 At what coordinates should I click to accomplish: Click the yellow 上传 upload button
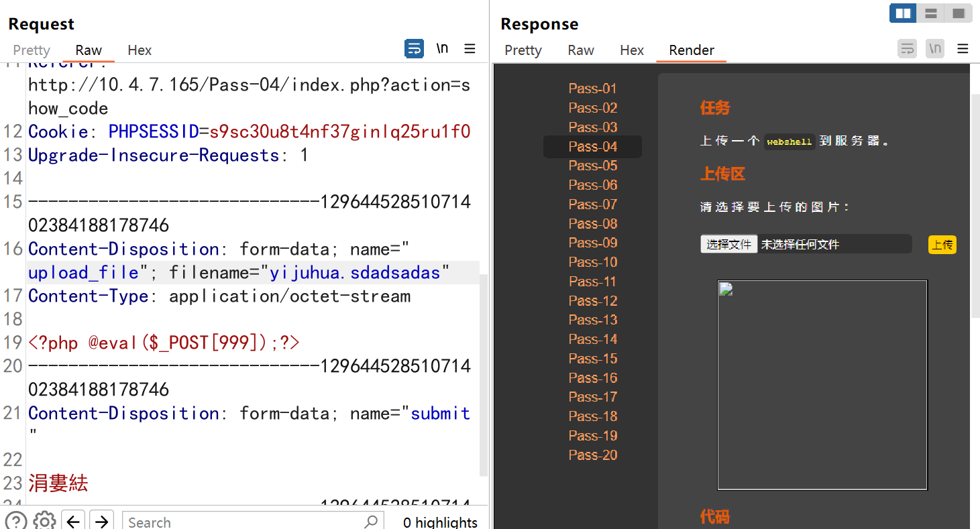coord(942,245)
